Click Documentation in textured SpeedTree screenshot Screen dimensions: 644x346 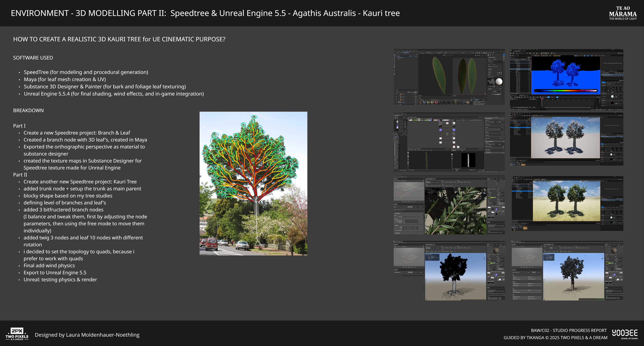pyautogui.click(x=520, y=297)
